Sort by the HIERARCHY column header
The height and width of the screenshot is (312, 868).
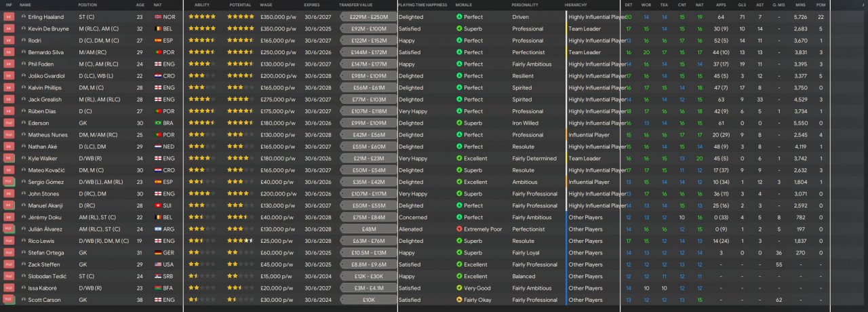click(x=576, y=5)
